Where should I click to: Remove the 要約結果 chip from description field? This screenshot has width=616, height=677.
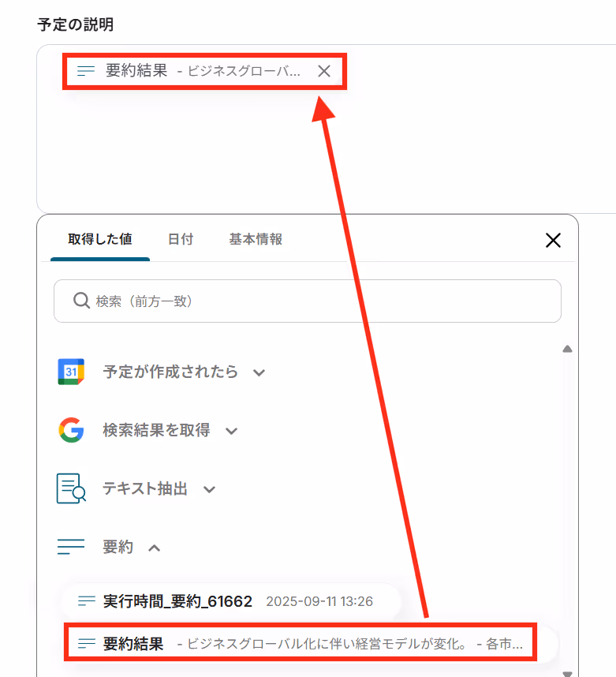(324, 71)
